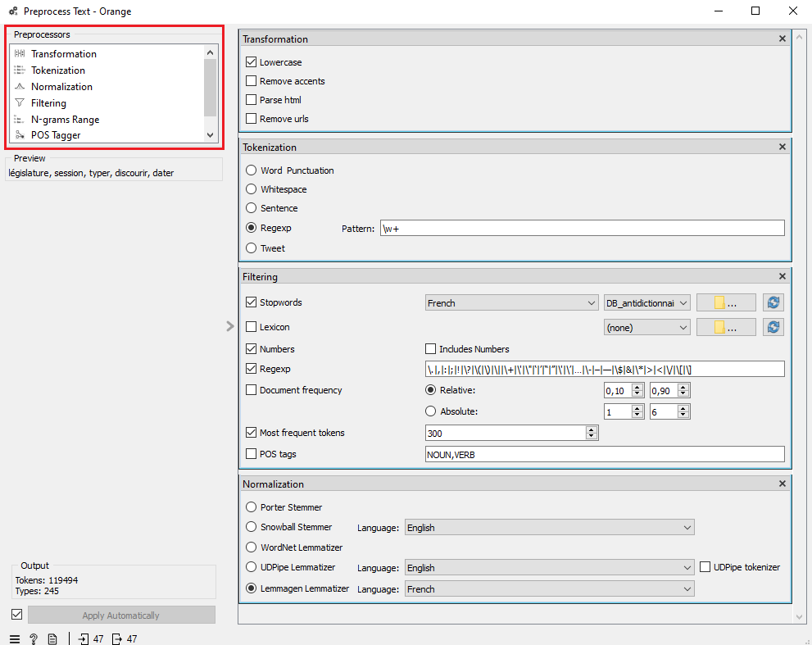Open the Lexicon (none) file dropdown
812x645 pixels.
pyautogui.click(x=646, y=328)
